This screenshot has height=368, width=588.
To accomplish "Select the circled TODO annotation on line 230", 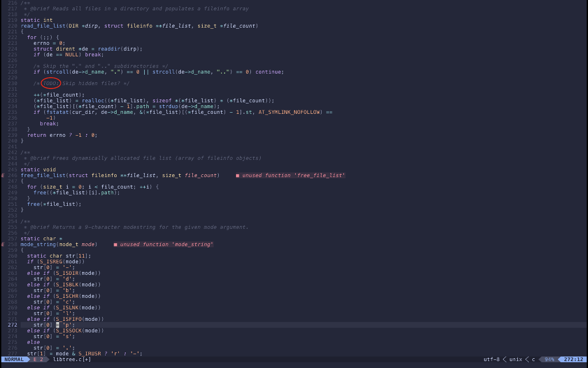I will click(51, 83).
